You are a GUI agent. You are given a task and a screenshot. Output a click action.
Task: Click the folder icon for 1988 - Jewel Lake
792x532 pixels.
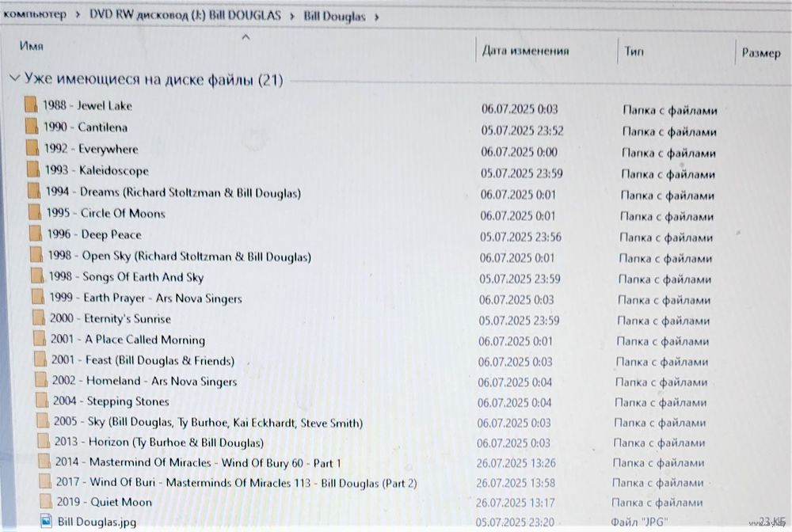point(31,104)
